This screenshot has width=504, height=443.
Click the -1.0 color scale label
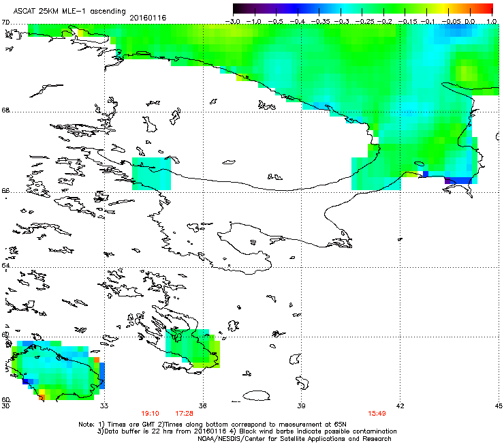(254, 22)
